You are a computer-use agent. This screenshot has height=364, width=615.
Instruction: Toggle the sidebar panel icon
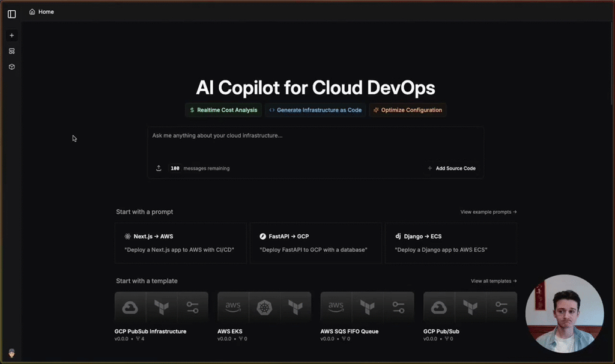pyautogui.click(x=12, y=14)
